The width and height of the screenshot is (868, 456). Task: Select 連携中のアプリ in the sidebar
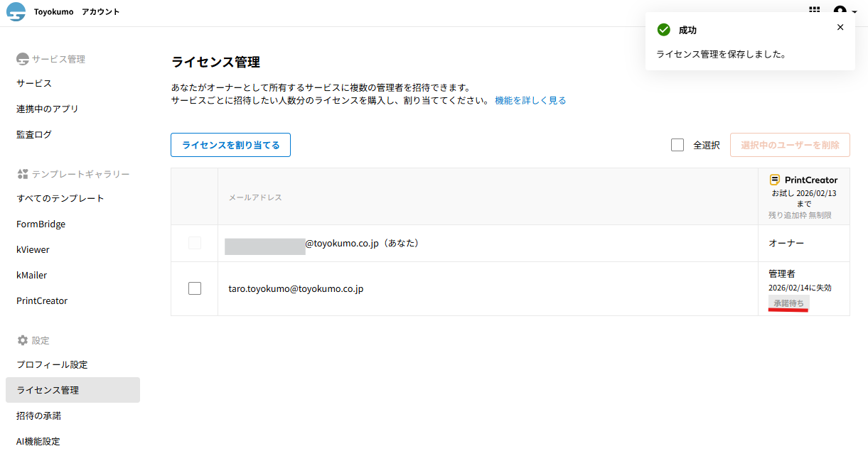pos(48,109)
